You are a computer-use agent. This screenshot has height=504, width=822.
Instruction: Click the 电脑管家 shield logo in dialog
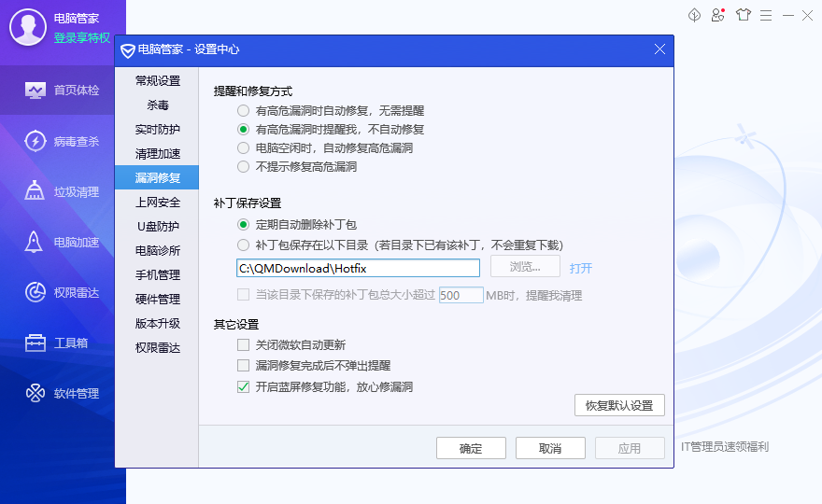[x=127, y=50]
